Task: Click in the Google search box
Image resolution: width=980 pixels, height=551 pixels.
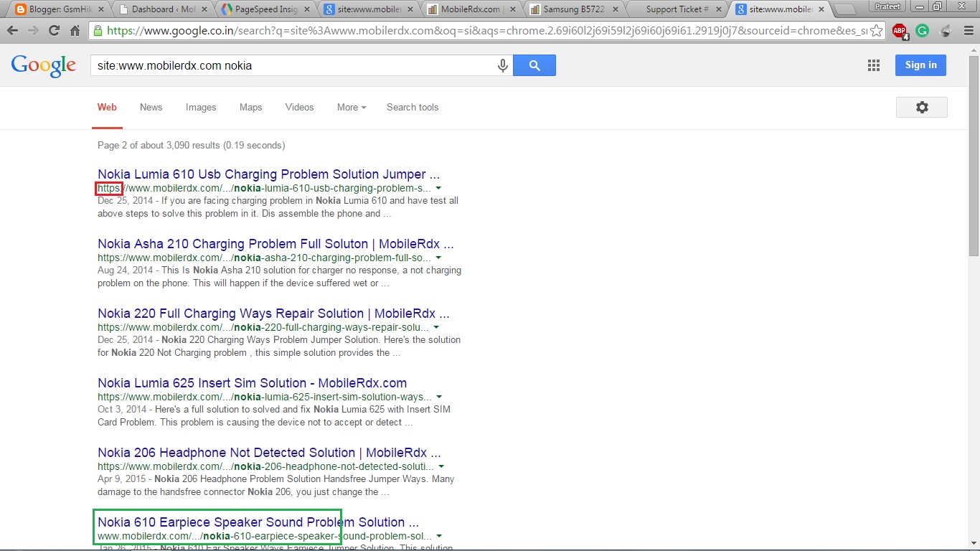Action: (294, 65)
